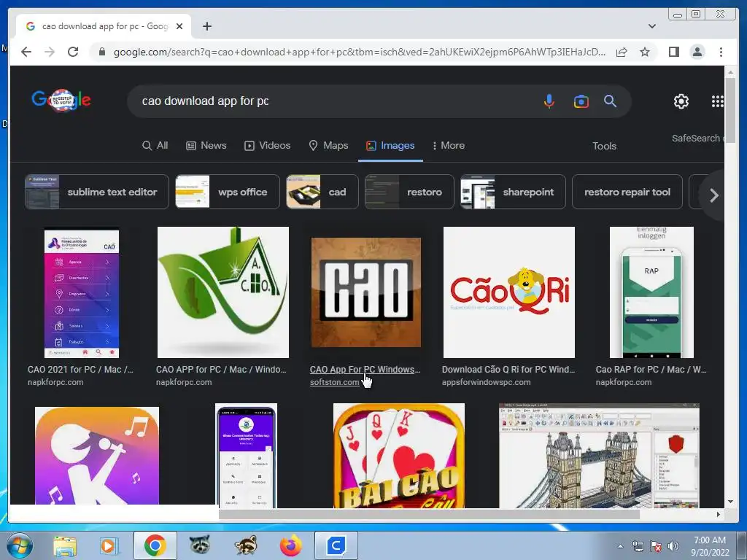Open 'Cao RAP for PC / Mac' link
Image resolution: width=747 pixels, height=560 pixels.
pyautogui.click(x=651, y=370)
